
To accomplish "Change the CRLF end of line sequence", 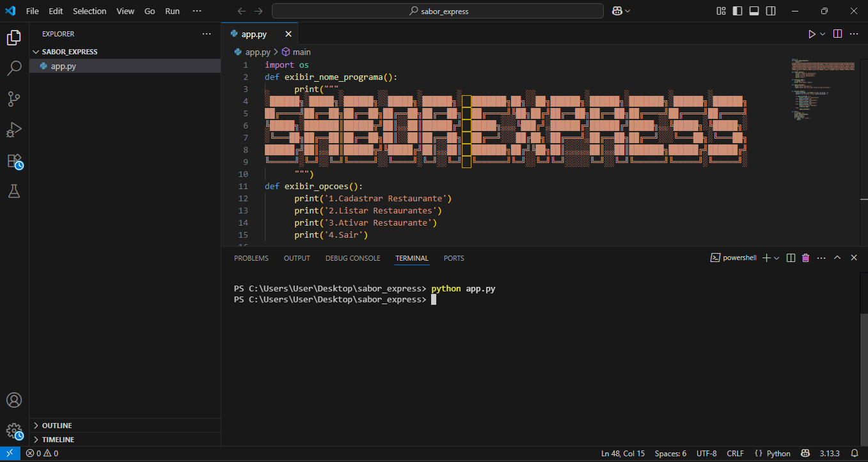I will (735, 454).
